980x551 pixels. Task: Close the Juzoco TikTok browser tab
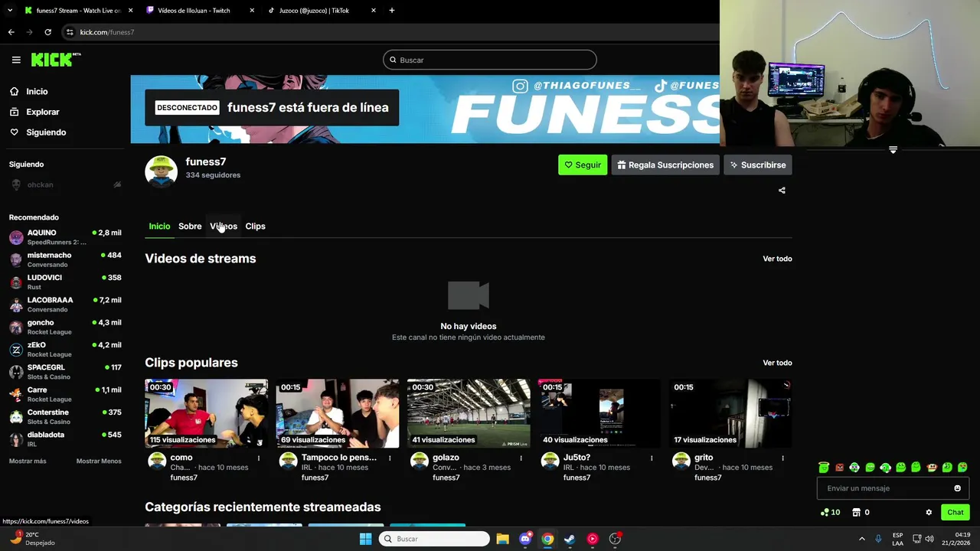pyautogui.click(x=374, y=11)
